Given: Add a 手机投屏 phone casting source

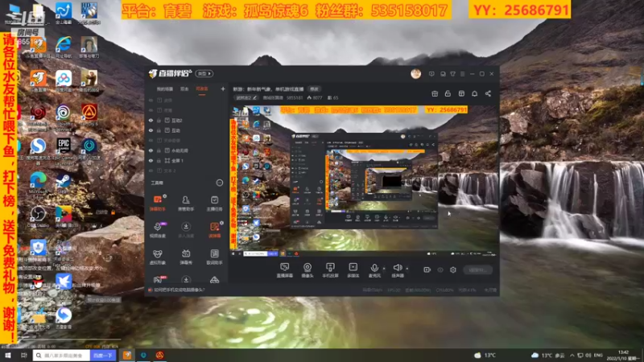Looking at the screenshot, I should pos(330,270).
